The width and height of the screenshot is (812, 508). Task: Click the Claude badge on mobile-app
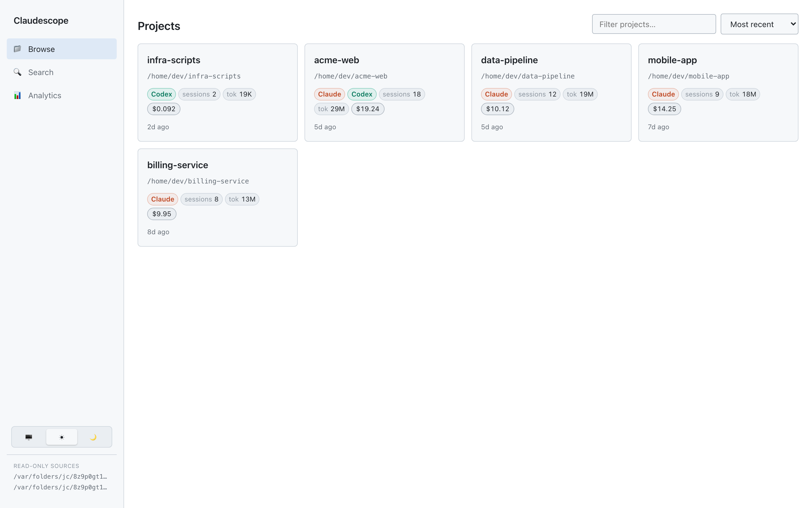pyautogui.click(x=663, y=95)
